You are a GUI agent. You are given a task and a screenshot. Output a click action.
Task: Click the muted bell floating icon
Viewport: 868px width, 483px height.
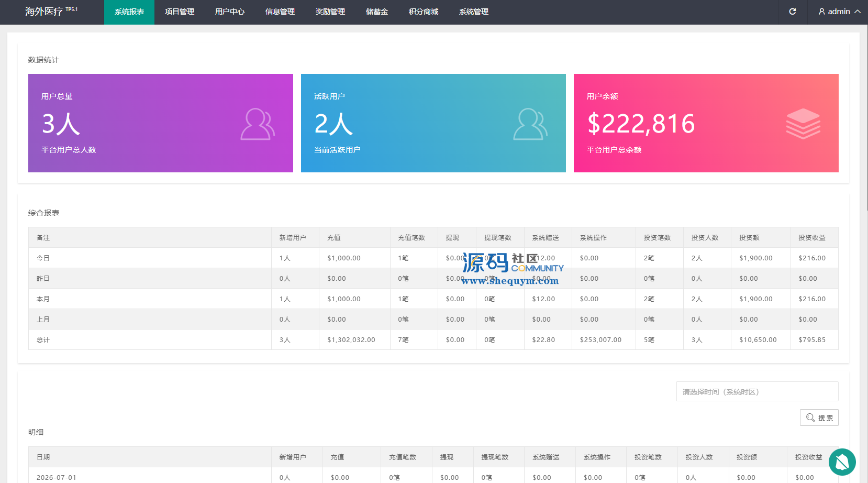(842, 462)
